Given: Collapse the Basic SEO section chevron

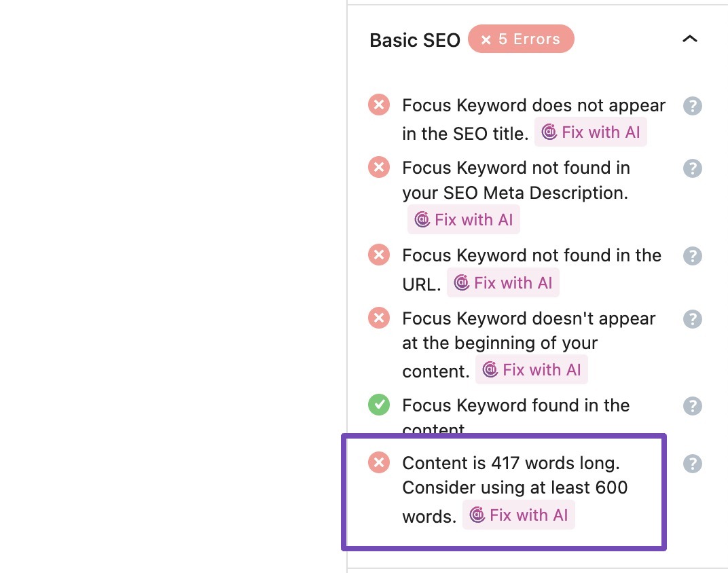Looking at the screenshot, I should [x=690, y=39].
